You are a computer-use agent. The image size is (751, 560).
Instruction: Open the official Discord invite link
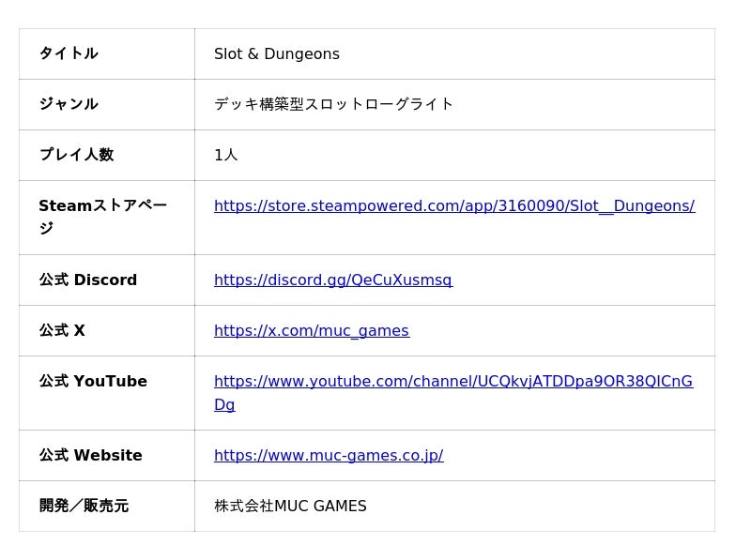point(332,280)
